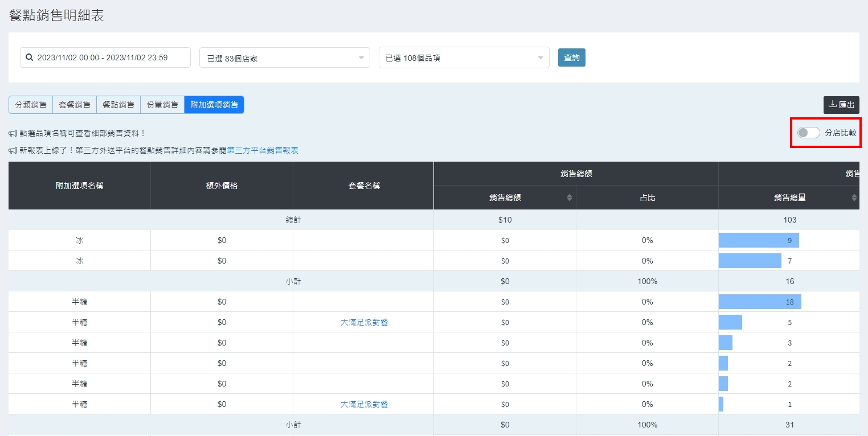Sort by 銷售總量 column arrows
The height and width of the screenshot is (436, 868).
(x=854, y=198)
